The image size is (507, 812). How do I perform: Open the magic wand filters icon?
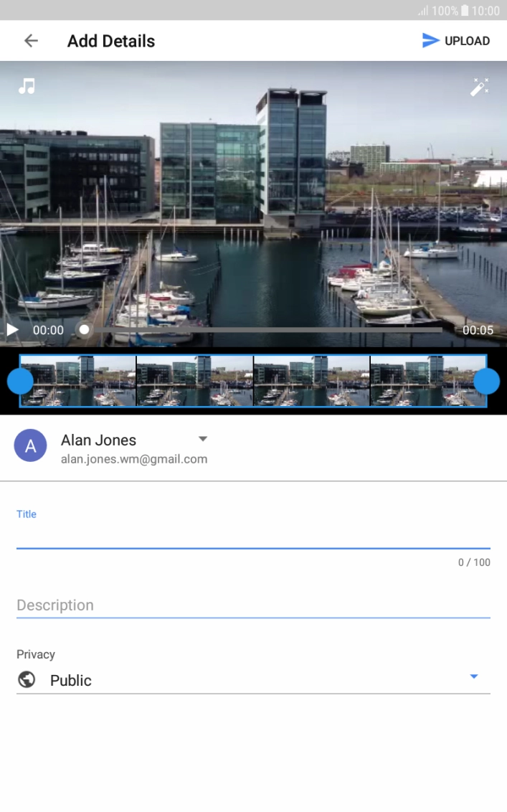(479, 87)
